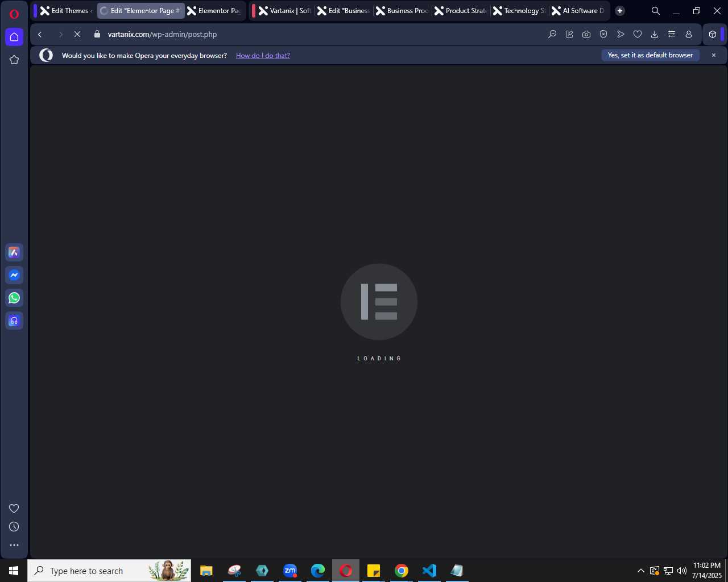The height and width of the screenshot is (582, 728).
Task: Switch to the Product Strat tab
Action: 461,11
